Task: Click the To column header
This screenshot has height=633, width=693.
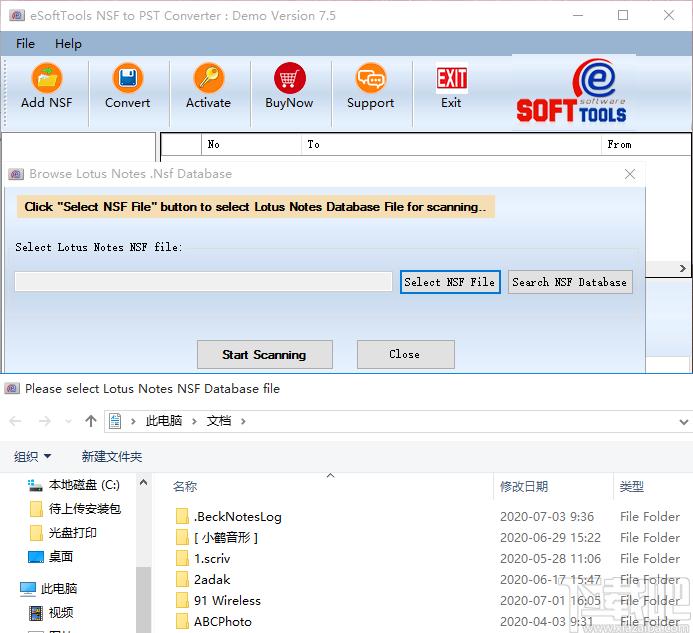Action: (451, 145)
